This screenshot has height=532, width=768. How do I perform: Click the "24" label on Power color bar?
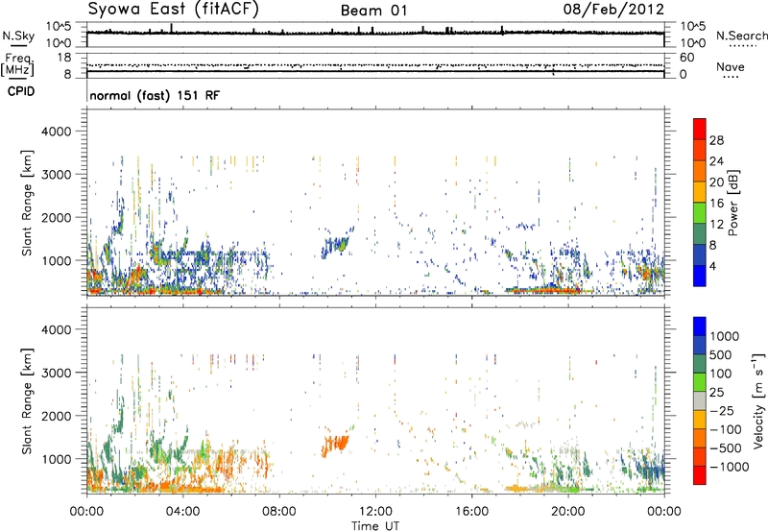[x=716, y=161]
